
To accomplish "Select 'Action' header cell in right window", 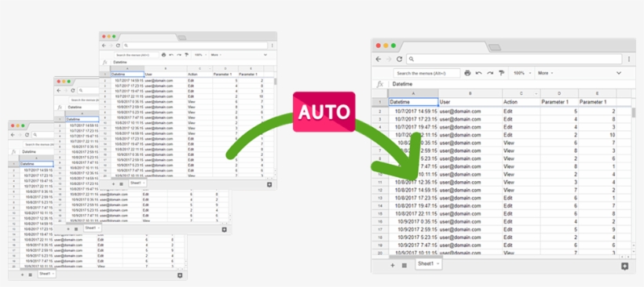I will point(521,102).
